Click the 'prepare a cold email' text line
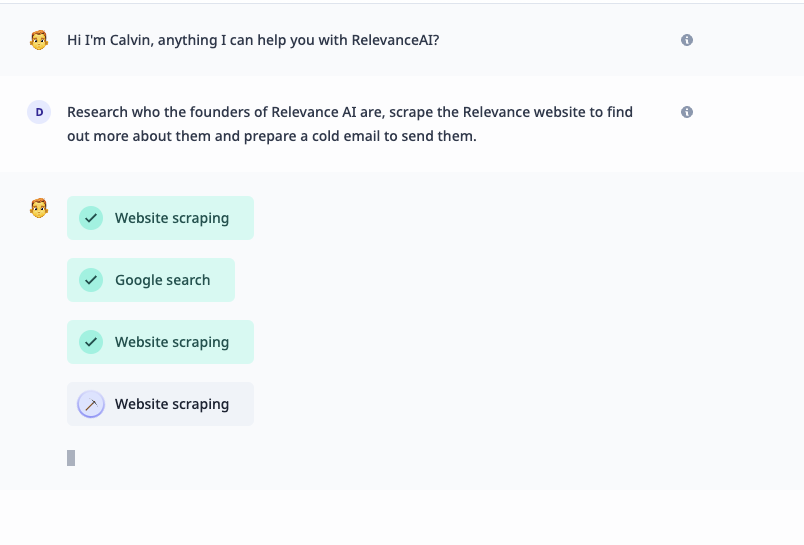This screenshot has width=804, height=545. 272,136
